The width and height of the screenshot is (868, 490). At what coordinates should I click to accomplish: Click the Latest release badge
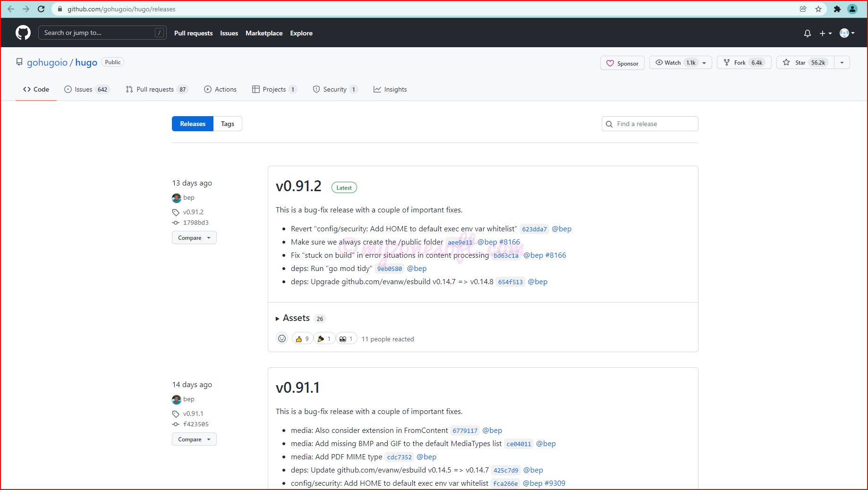(x=344, y=187)
